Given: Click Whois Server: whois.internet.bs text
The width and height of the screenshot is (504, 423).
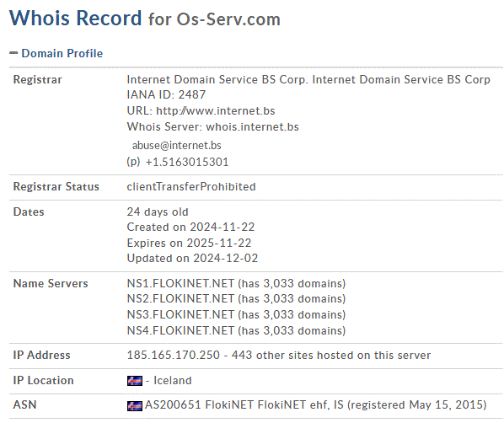Looking at the screenshot, I should [x=212, y=126].
